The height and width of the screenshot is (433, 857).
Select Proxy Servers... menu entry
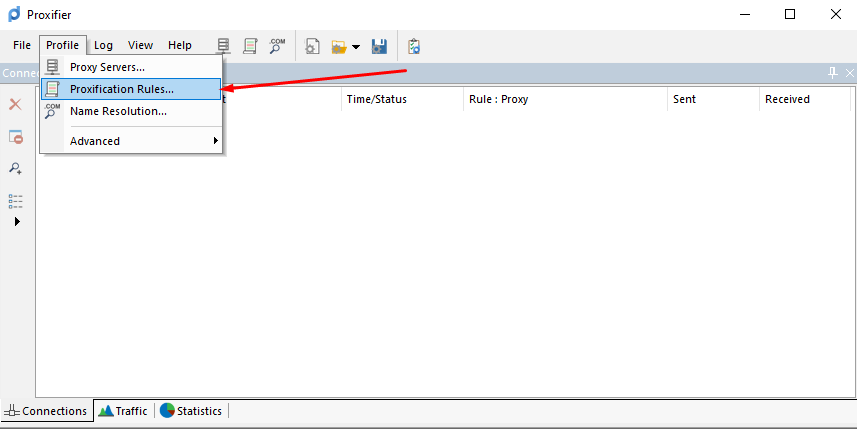[131, 67]
